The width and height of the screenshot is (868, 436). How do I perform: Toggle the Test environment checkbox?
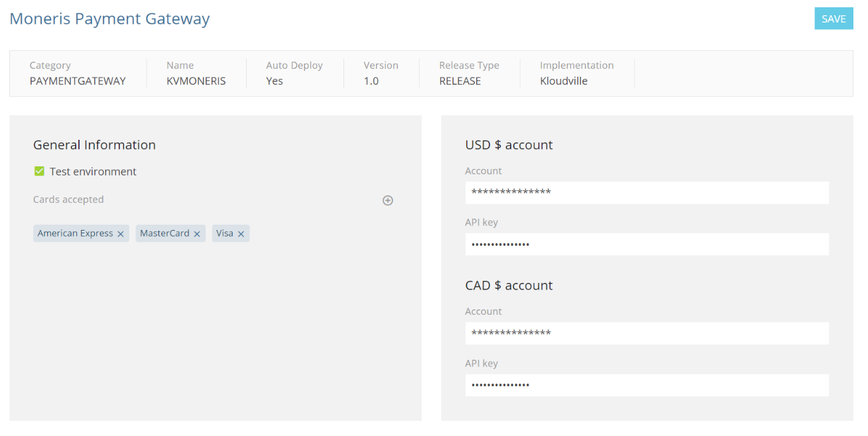(x=39, y=172)
